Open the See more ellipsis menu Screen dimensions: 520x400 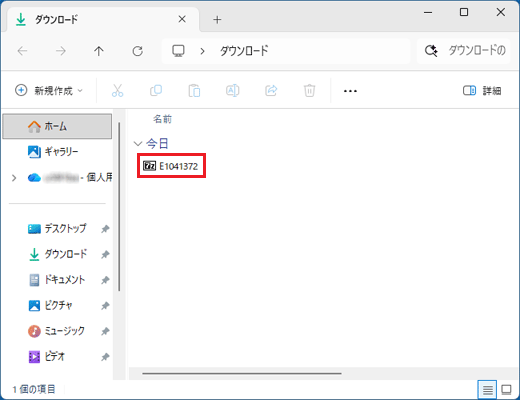pyautogui.click(x=350, y=91)
